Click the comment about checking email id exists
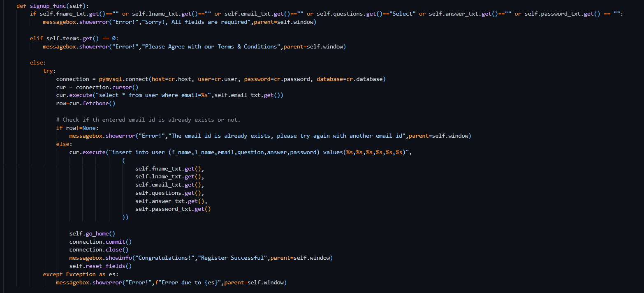This screenshot has width=644, height=293. 148,120
